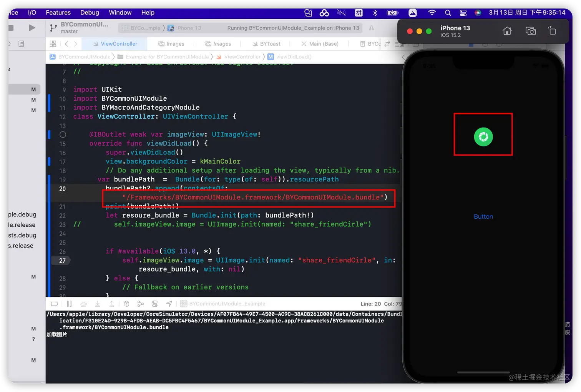Step over in the debug bar
This screenshot has width=581, height=392.
point(83,304)
